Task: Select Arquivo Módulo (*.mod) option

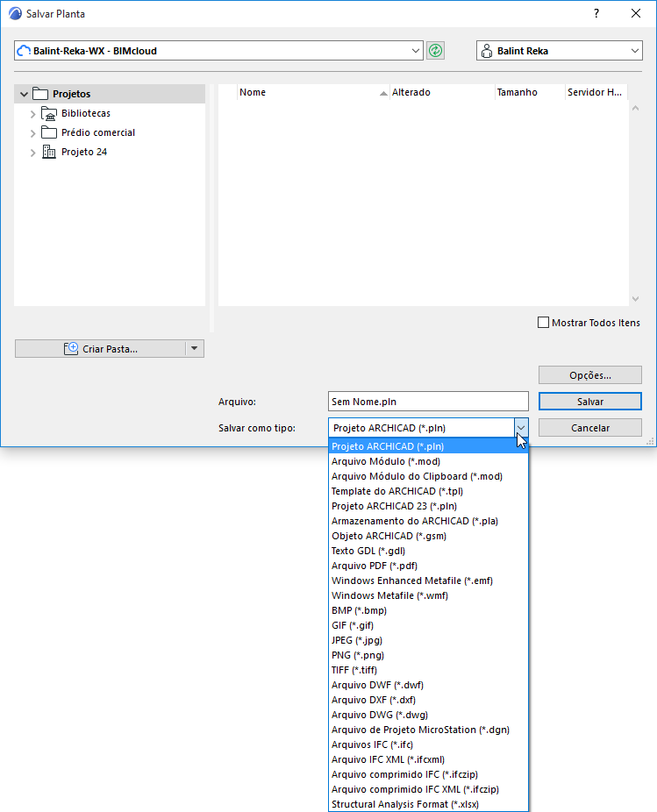Action: (x=429, y=461)
